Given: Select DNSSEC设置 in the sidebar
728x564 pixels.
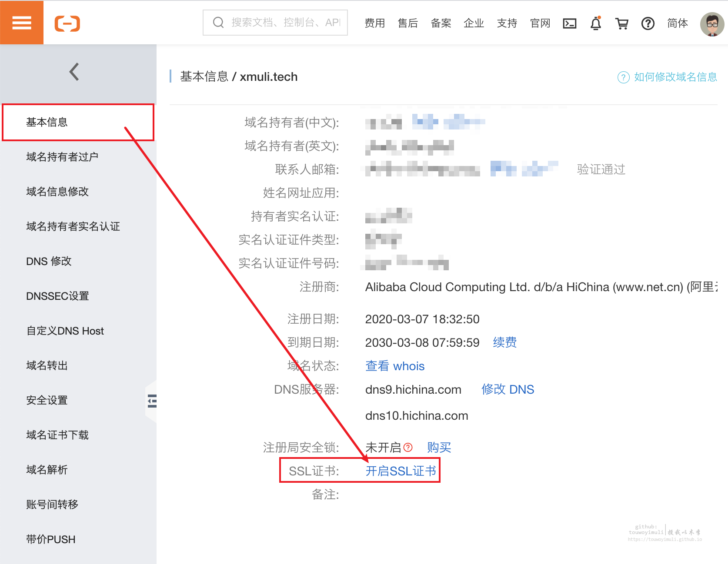Looking at the screenshot, I should pos(78,296).
